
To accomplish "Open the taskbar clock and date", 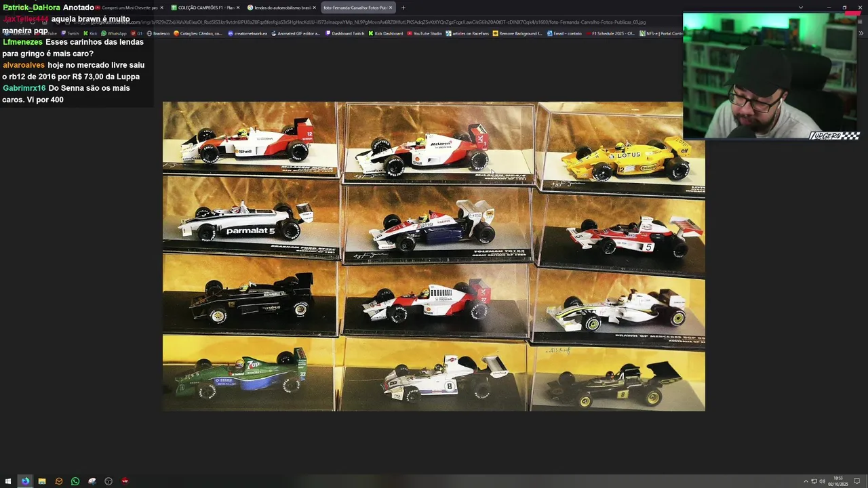I will point(838,481).
